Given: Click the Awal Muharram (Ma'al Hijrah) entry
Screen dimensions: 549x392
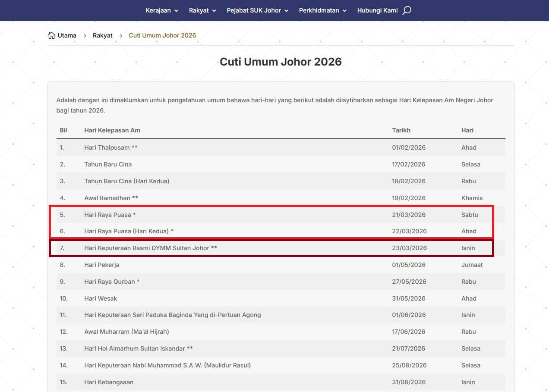Looking at the screenshot, I should (126, 332).
